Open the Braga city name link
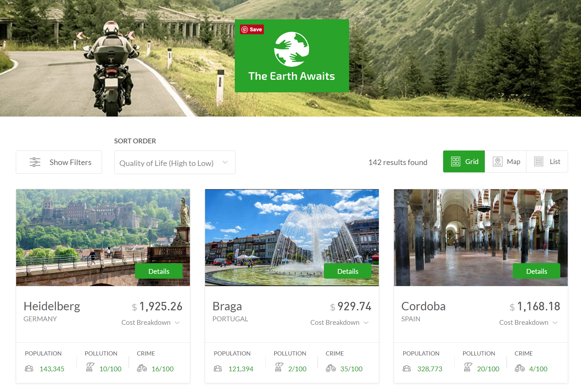581x392 pixels. (227, 306)
